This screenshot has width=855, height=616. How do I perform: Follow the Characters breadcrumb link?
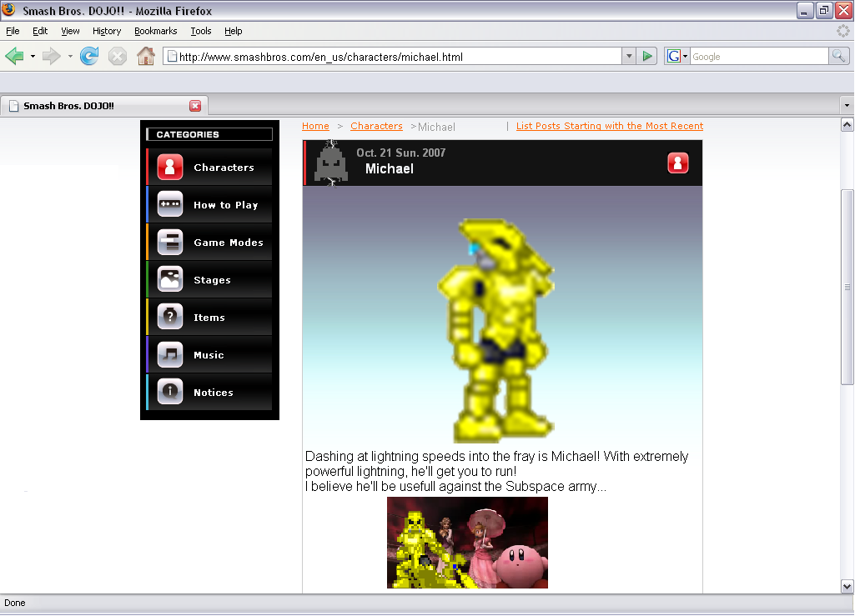point(376,126)
